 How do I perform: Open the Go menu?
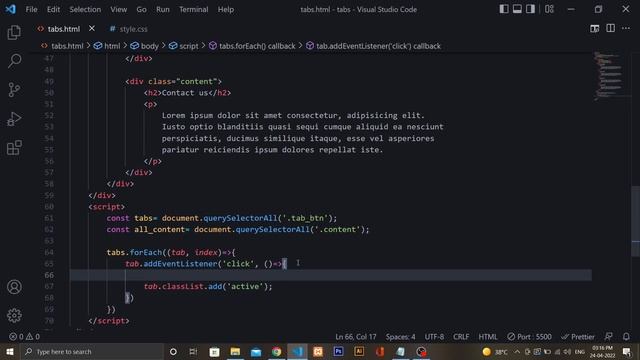(x=141, y=9)
